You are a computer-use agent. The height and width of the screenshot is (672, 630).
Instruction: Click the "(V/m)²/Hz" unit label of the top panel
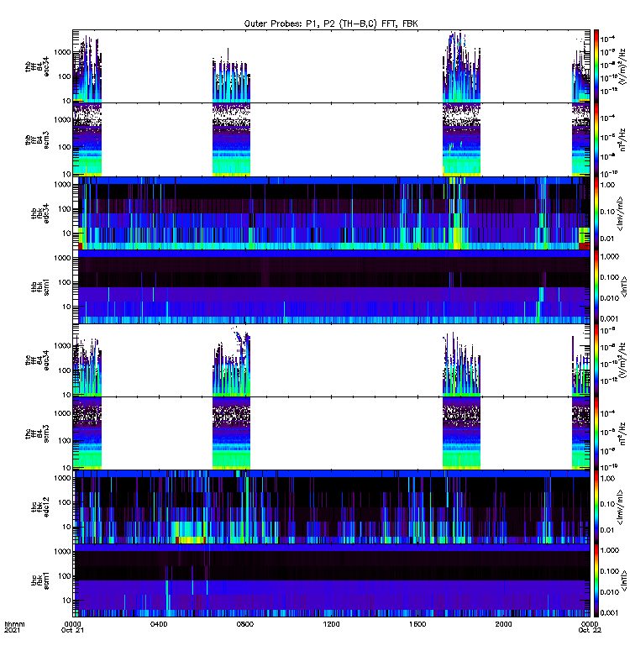(x=623, y=66)
